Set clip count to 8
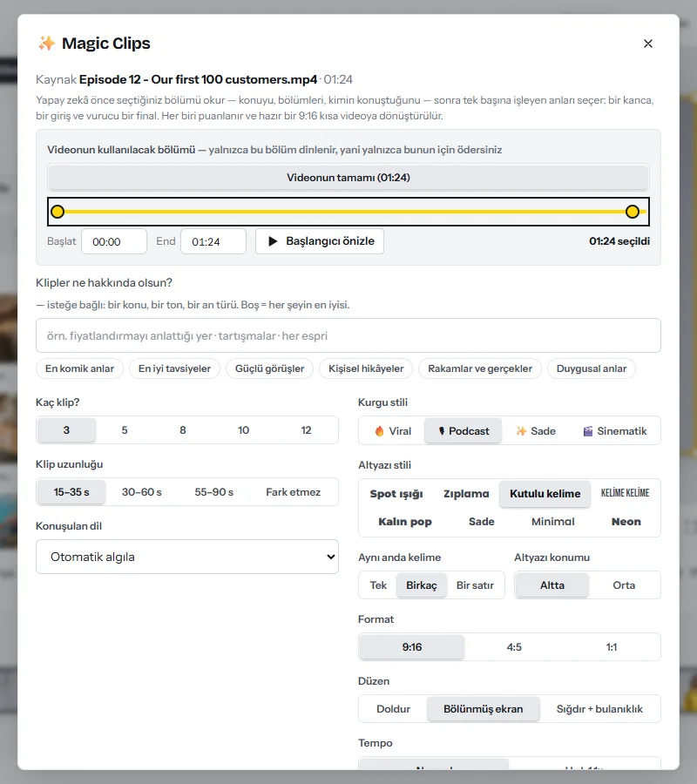Screen dimensions: 697x784 183,430
